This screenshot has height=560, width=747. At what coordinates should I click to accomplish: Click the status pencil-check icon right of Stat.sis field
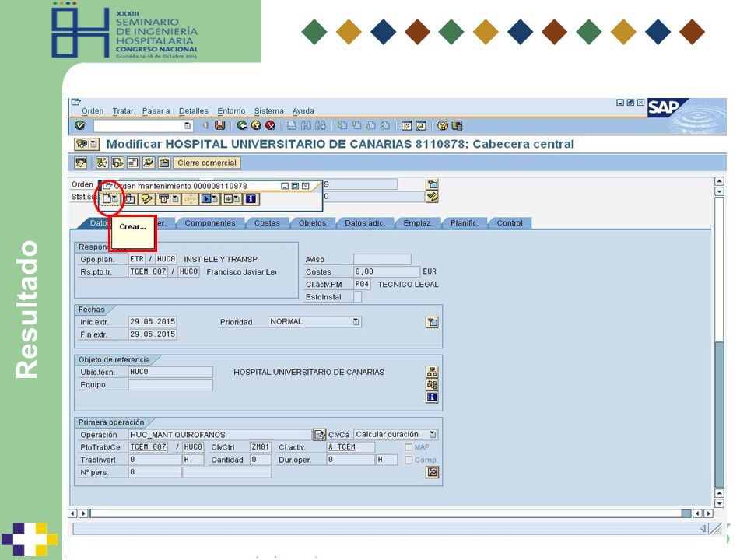(432, 197)
